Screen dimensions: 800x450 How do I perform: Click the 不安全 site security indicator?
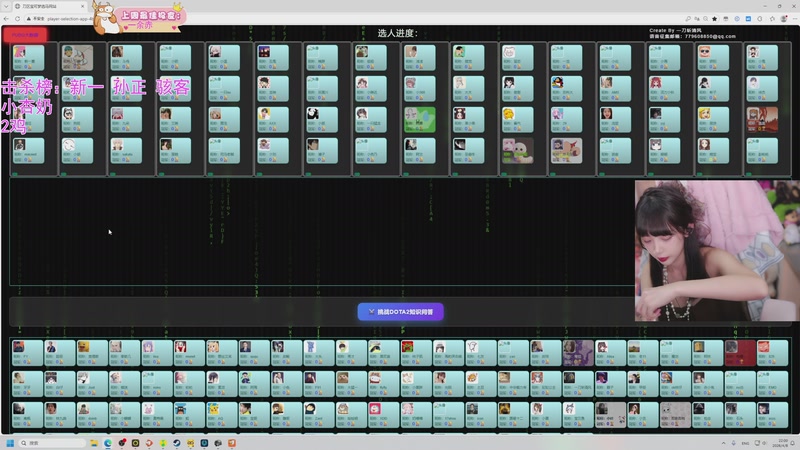click(x=35, y=18)
